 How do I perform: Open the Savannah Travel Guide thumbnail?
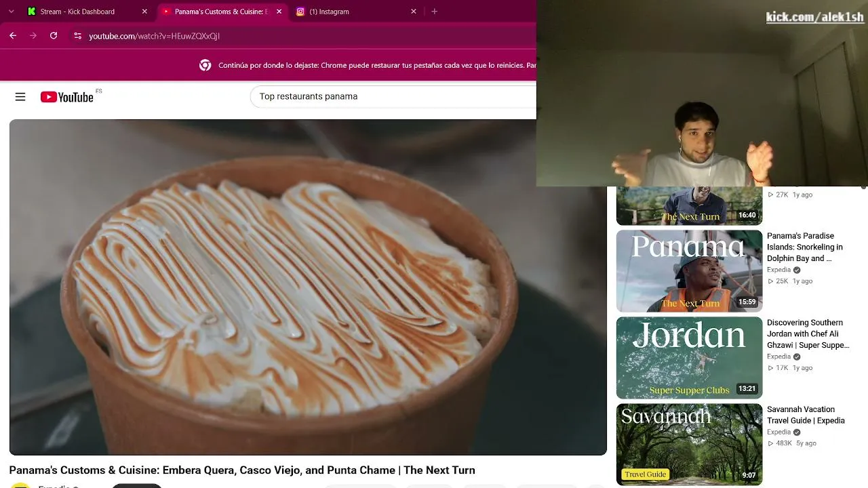click(x=689, y=445)
